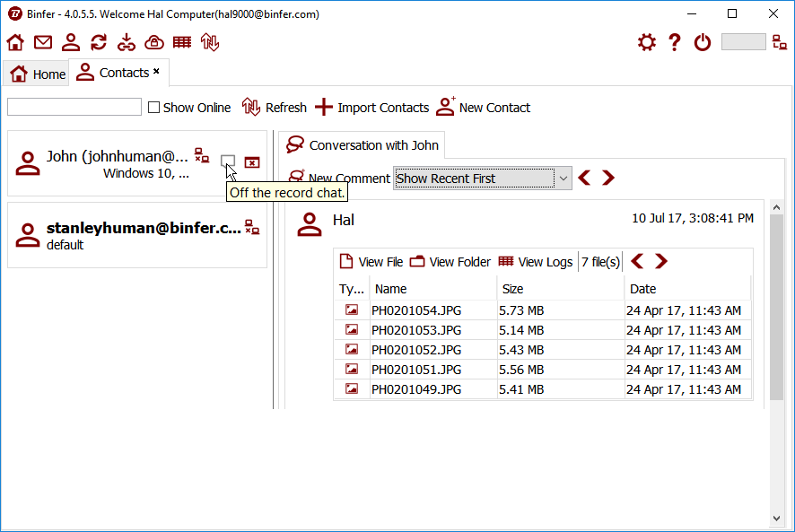
Task: Select file PH0201049.JPG
Action: 543,389
